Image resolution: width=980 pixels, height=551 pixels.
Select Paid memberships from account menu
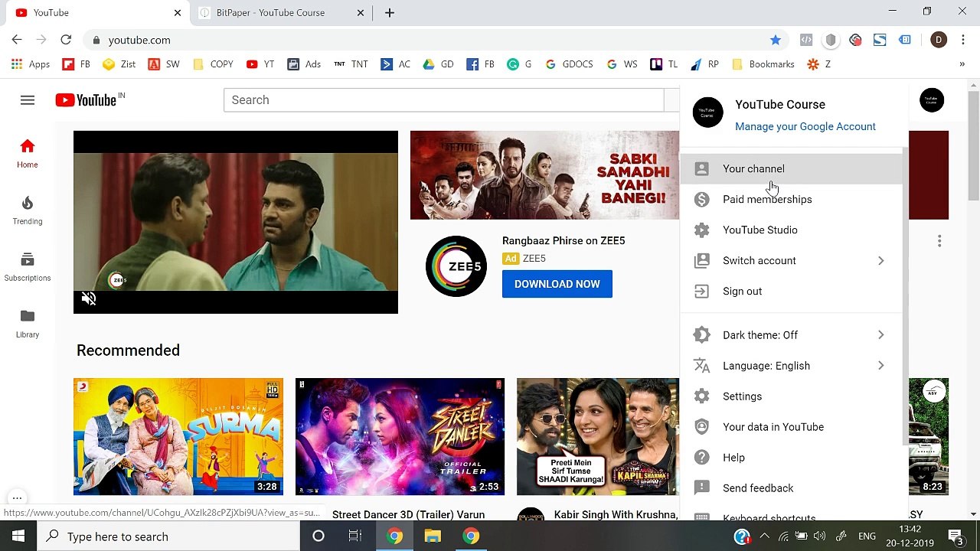point(791,200)
